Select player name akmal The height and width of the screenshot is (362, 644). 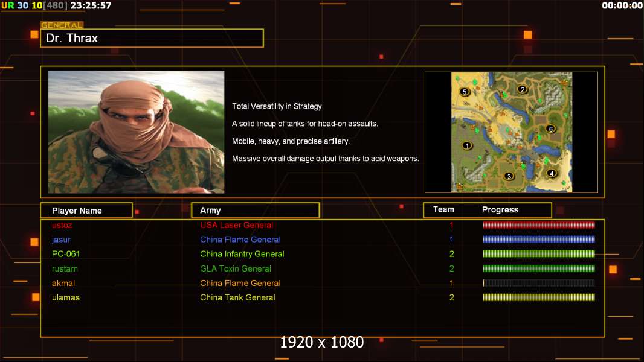(x=63, y=283)
